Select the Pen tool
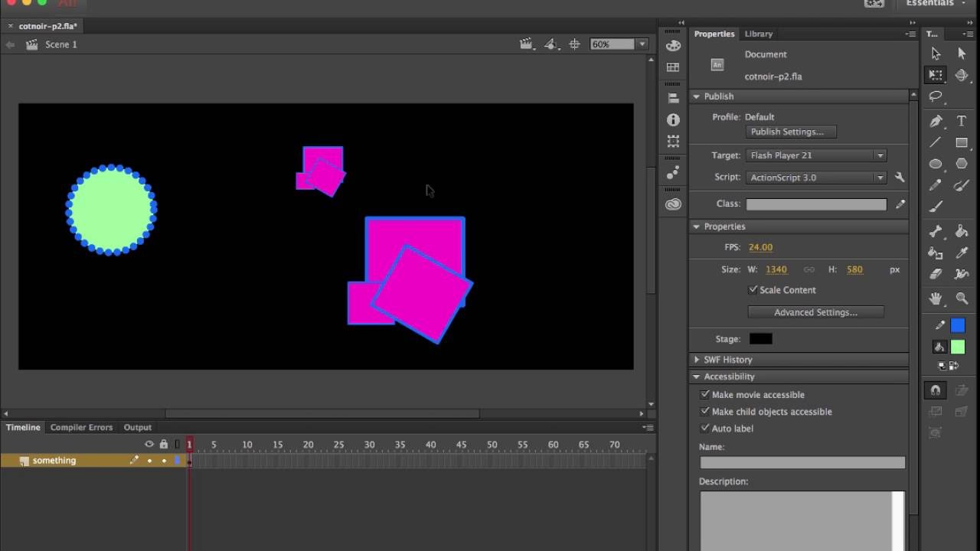 pos(936,121)
